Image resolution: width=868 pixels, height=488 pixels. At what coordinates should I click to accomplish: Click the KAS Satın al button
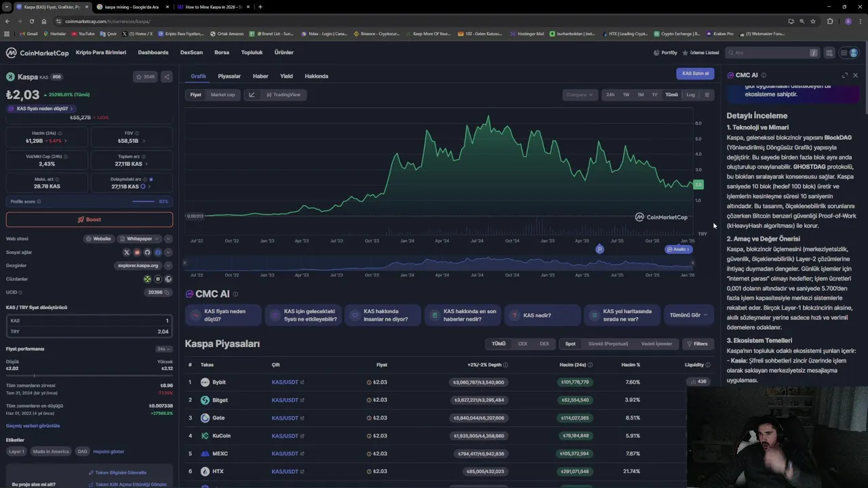tap(695, 73)
